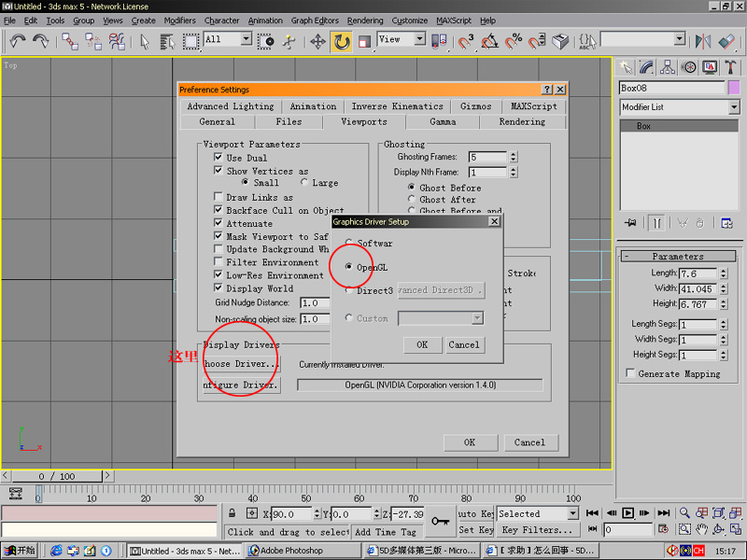The height and width of the screenshot is (560, 747).
Task: Toggle the Percent Snap tool
Action: pos(513,42)
